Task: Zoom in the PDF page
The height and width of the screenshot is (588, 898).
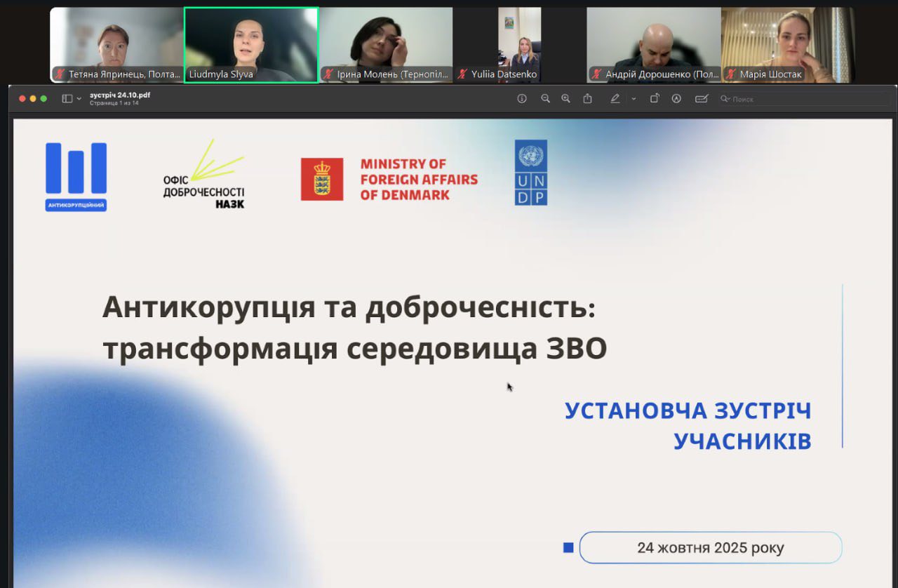Action: click(x=565, y=99)
